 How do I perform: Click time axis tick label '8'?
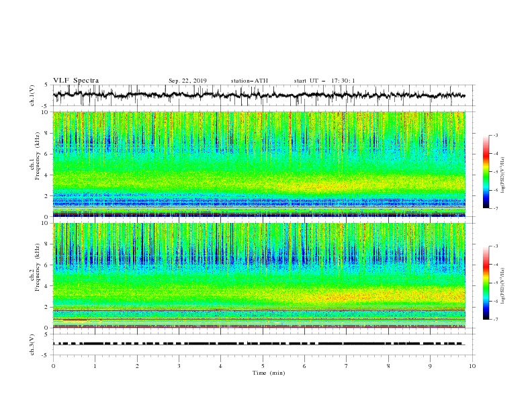388,366
